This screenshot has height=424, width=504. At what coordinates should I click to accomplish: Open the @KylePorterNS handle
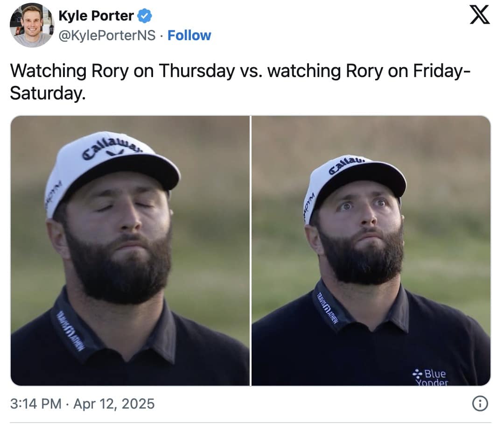tap(107, 35)
